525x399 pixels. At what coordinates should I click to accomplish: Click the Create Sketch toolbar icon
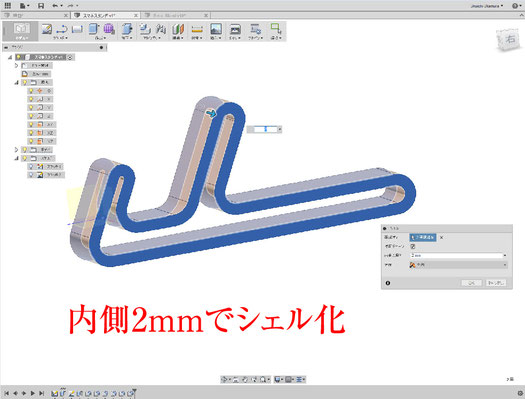coord(47,29)
